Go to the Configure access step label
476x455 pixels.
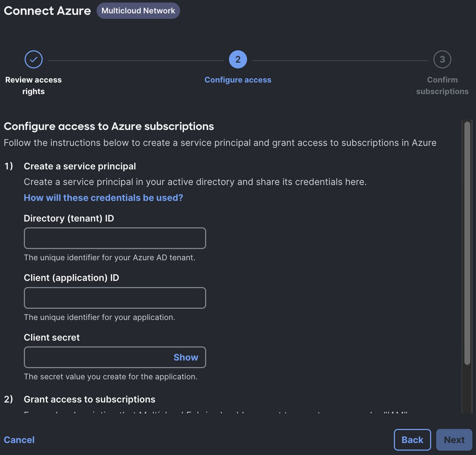(238, 80)
